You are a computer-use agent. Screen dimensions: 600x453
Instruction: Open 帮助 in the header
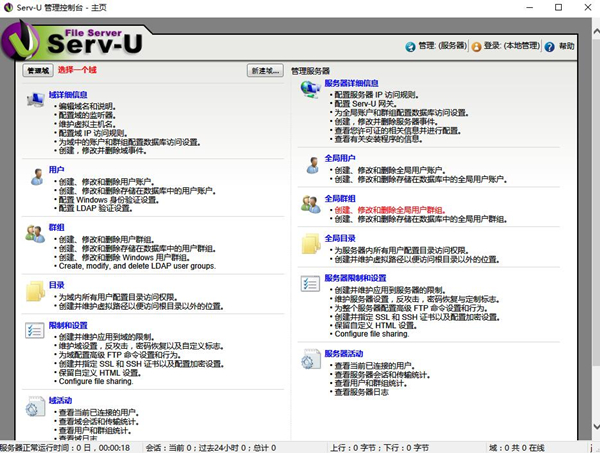coord(566,46)
